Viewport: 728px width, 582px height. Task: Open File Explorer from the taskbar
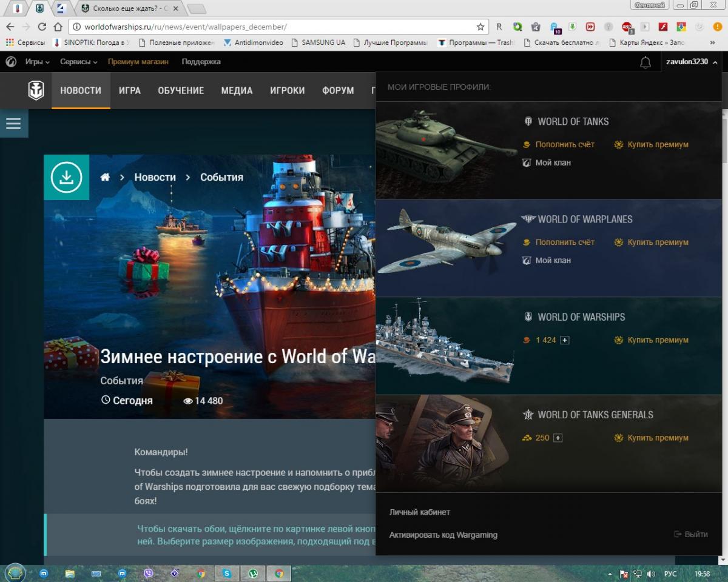(70, 573)
